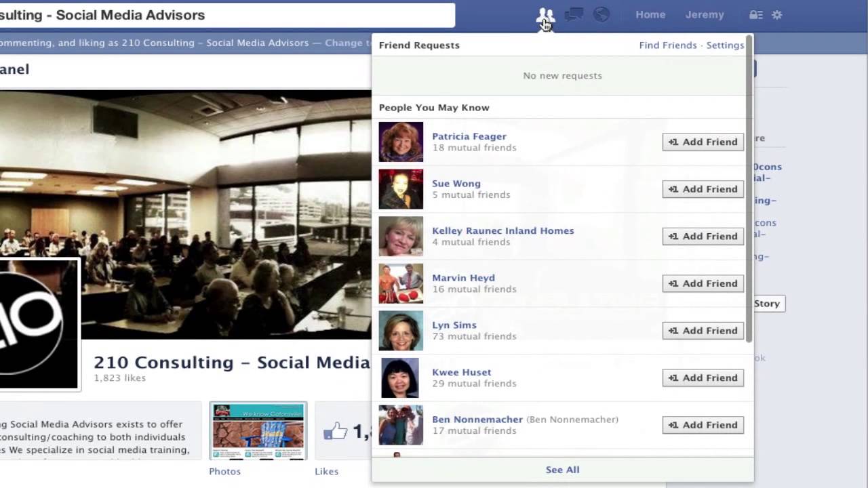Add Sue Wong as friend

coord(703,189)
